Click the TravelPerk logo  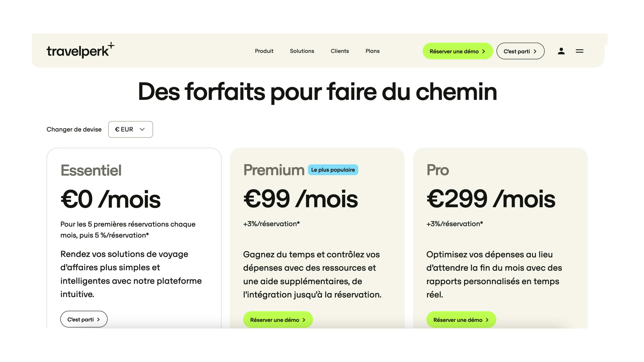tap(80, 50)
